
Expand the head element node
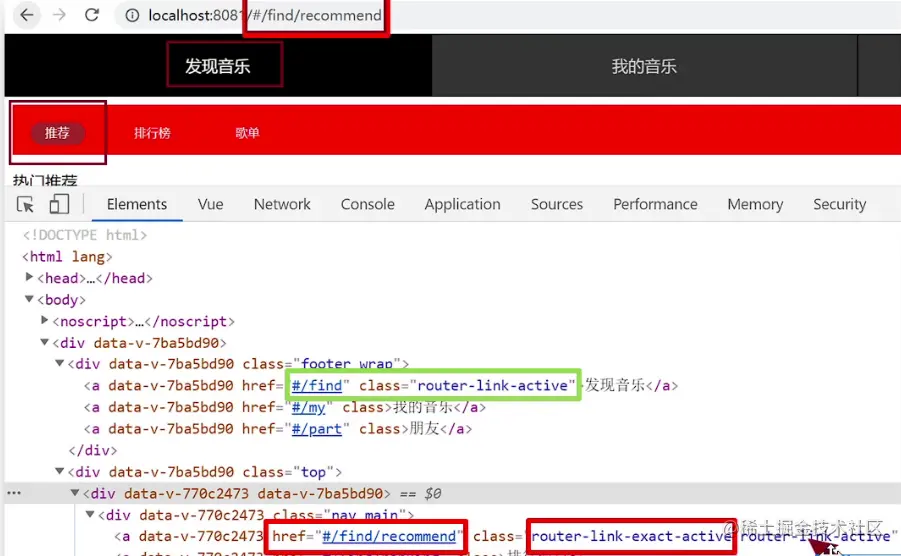point(29,277)
